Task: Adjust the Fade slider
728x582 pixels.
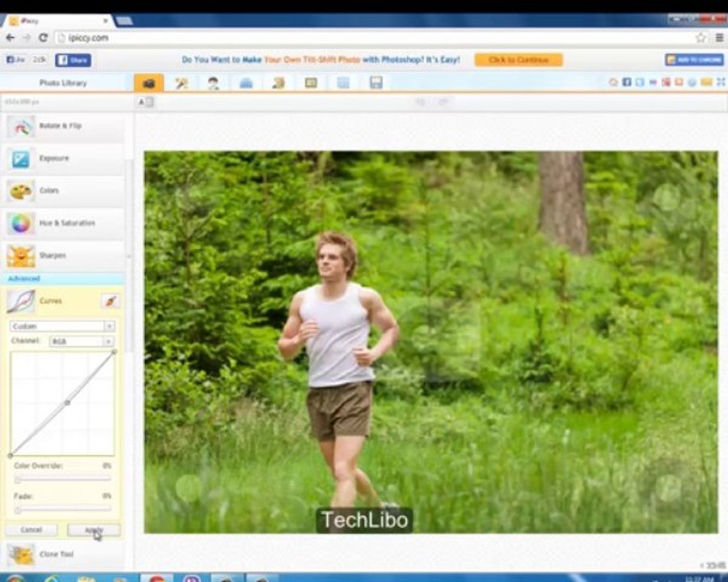Action: click(x=62, y=509)
